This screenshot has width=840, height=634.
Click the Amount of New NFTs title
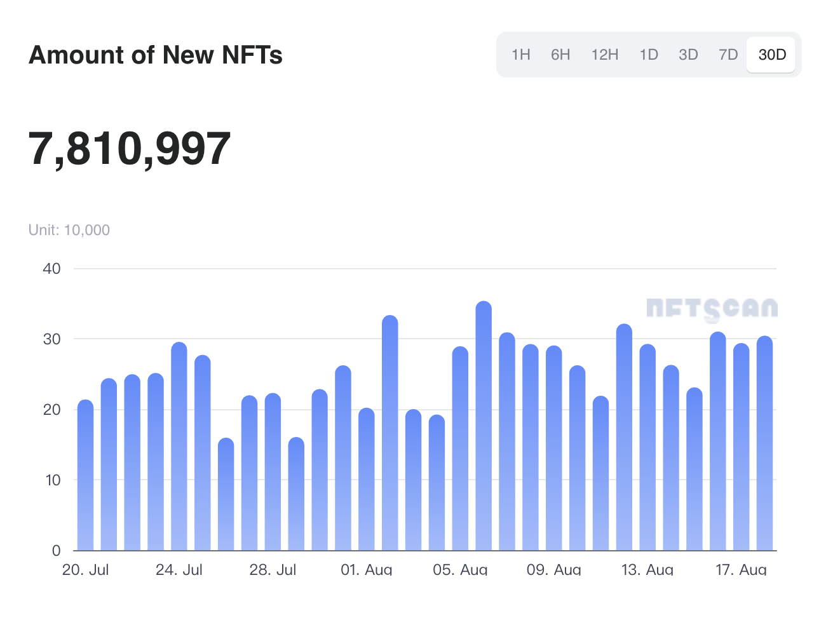(x=156, y=55)
